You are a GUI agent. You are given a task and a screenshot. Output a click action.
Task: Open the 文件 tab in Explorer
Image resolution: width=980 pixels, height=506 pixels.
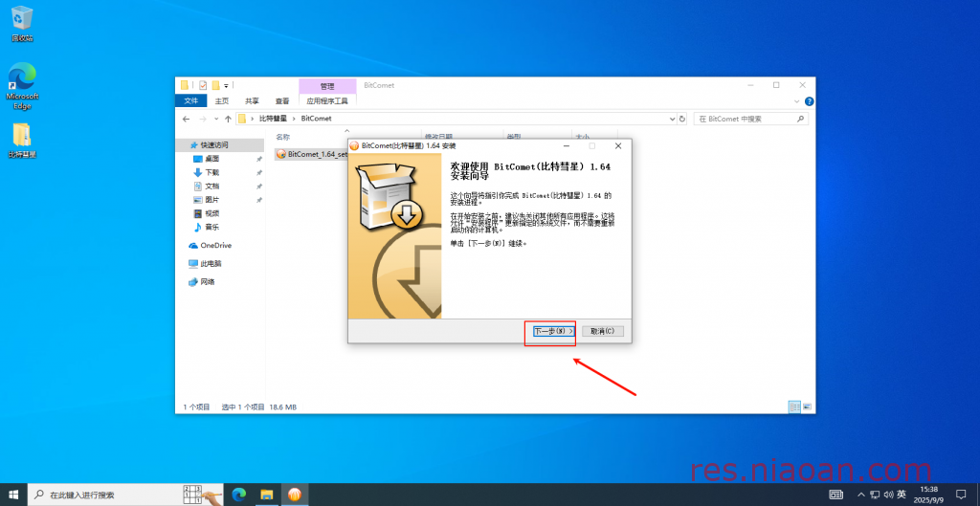[191, 100]
